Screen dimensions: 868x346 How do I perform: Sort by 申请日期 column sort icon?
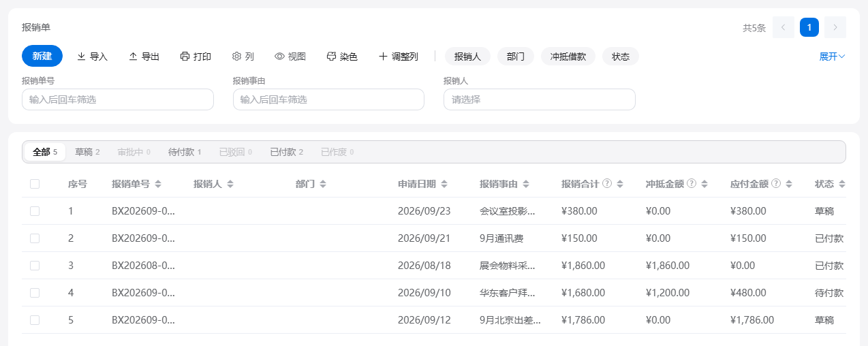pos(444,184)
